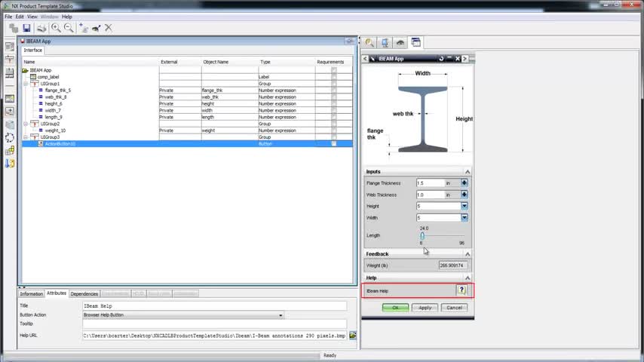Screen dimensions: 644x362
Task: Click the Web Thickness options arrow
Action: coord(464,195)
